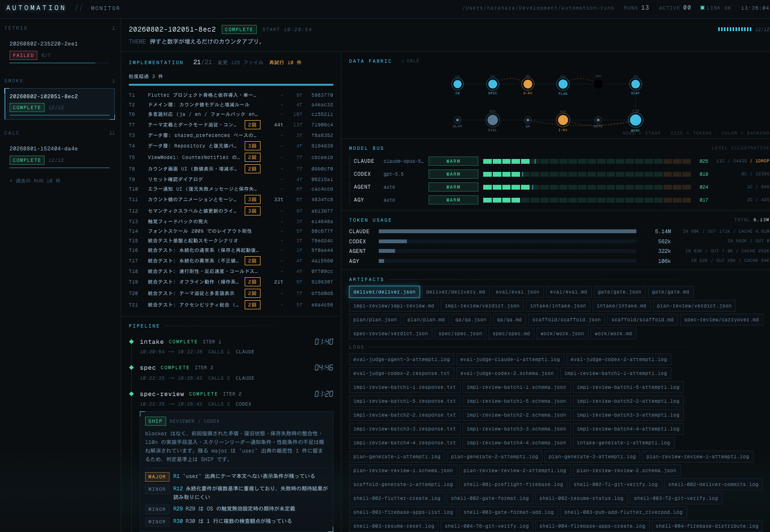Click the CLAUDE token usage bar
The height and width of the screenshot is (532, 770).
tap(508, 231)
